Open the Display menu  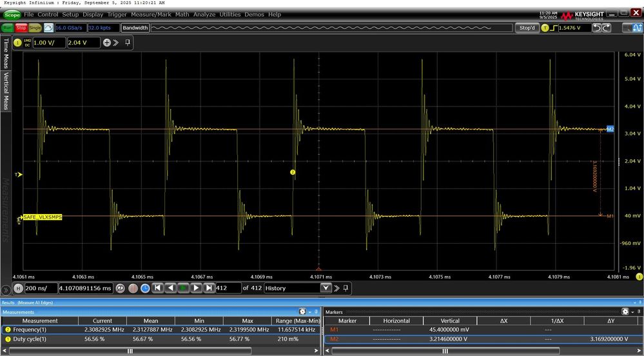(93, 14)
